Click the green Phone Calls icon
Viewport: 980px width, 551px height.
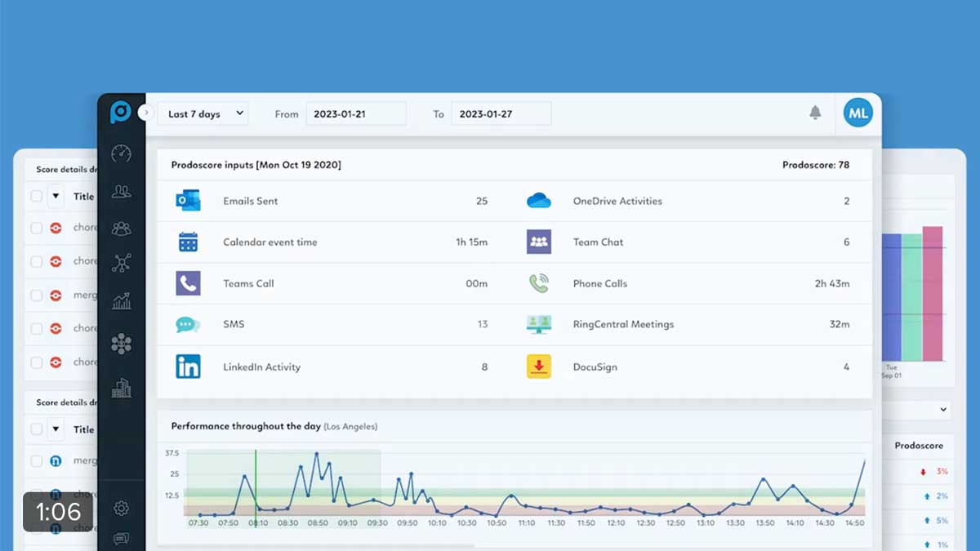tap(539, 283)
